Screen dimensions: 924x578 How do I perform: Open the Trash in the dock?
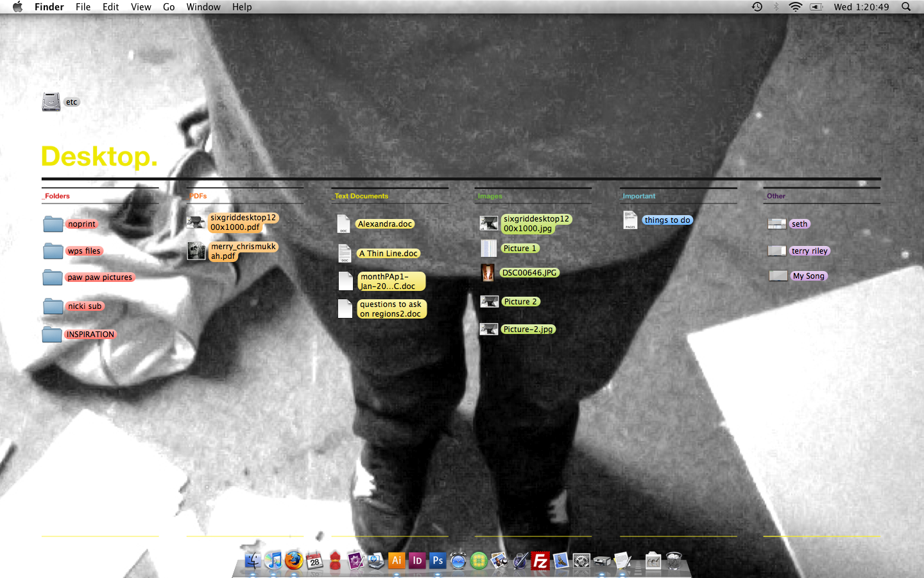pos(674,561)
